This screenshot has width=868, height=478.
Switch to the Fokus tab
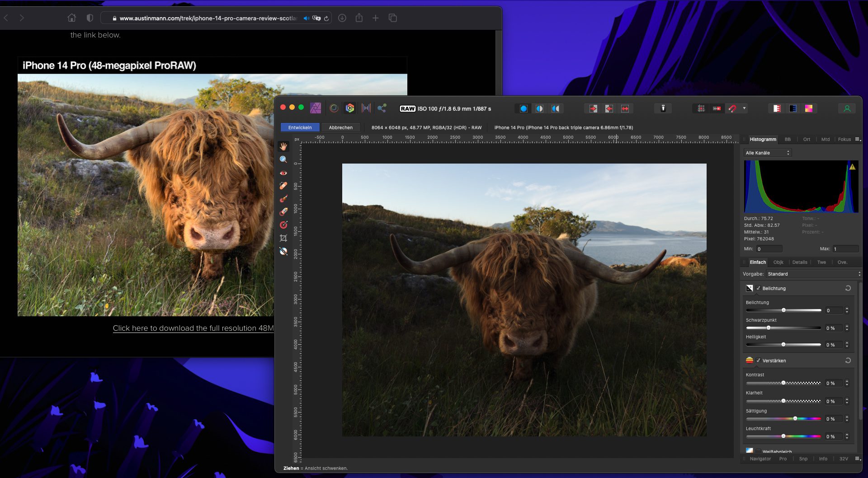coord(844,139)
